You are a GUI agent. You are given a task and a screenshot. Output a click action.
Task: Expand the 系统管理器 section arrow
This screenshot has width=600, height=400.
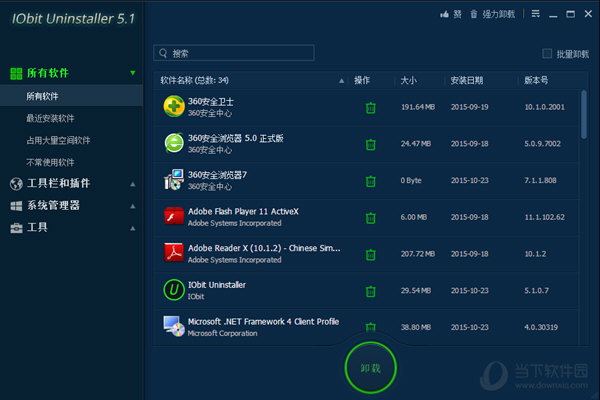tap(133, 206)
